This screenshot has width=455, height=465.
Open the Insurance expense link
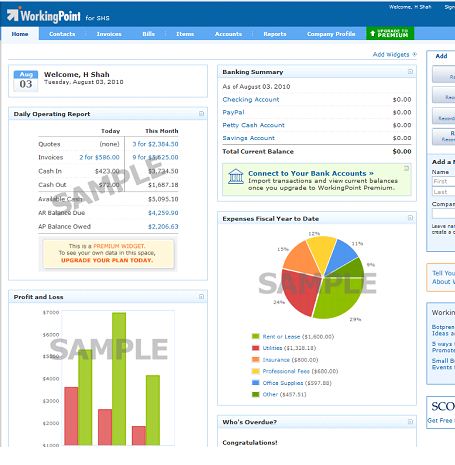276,360
